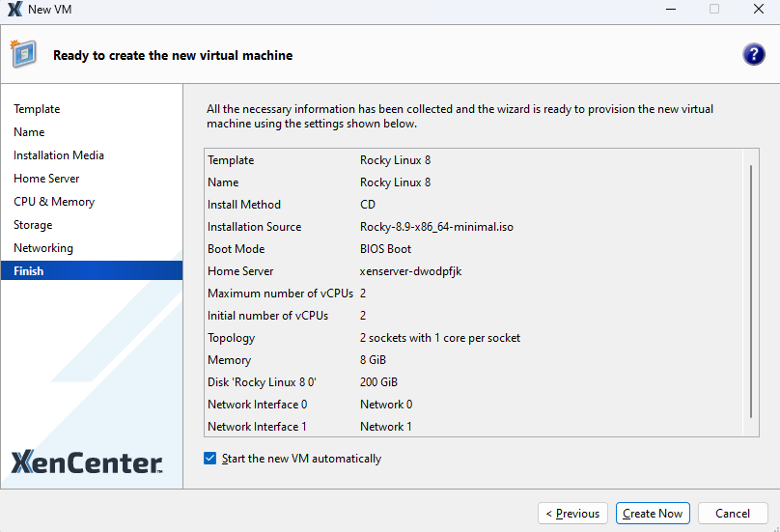The height and width of the screenshot is (532, 780).
Task: Select the Home Server step
Action: [46, 179]
